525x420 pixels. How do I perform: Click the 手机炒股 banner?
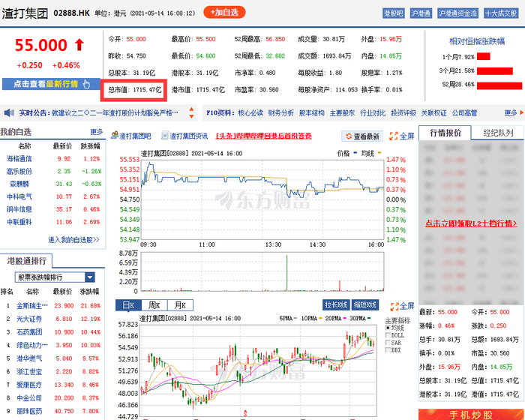pos(471,415)
